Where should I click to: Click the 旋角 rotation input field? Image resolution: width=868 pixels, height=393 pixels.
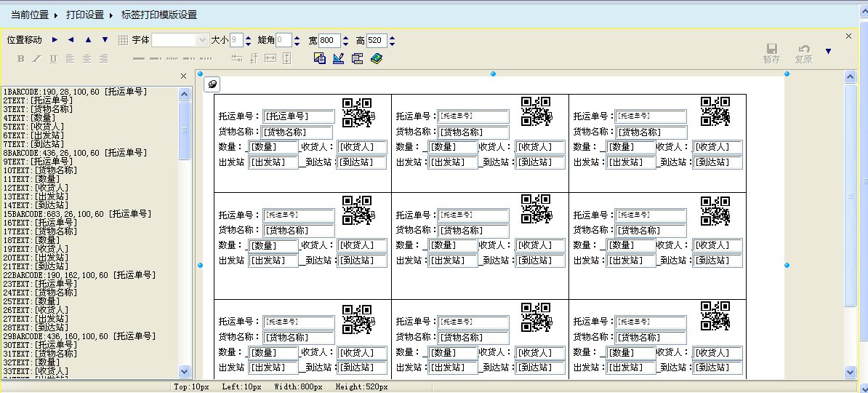[284, 41]
